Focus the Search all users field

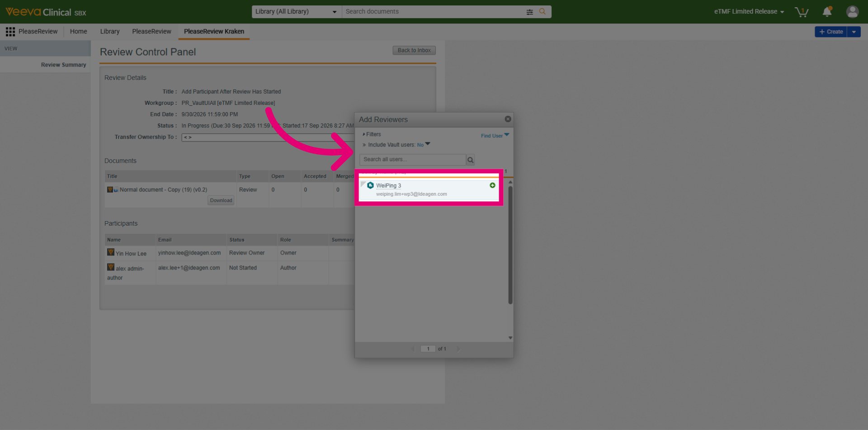(412, 160)
